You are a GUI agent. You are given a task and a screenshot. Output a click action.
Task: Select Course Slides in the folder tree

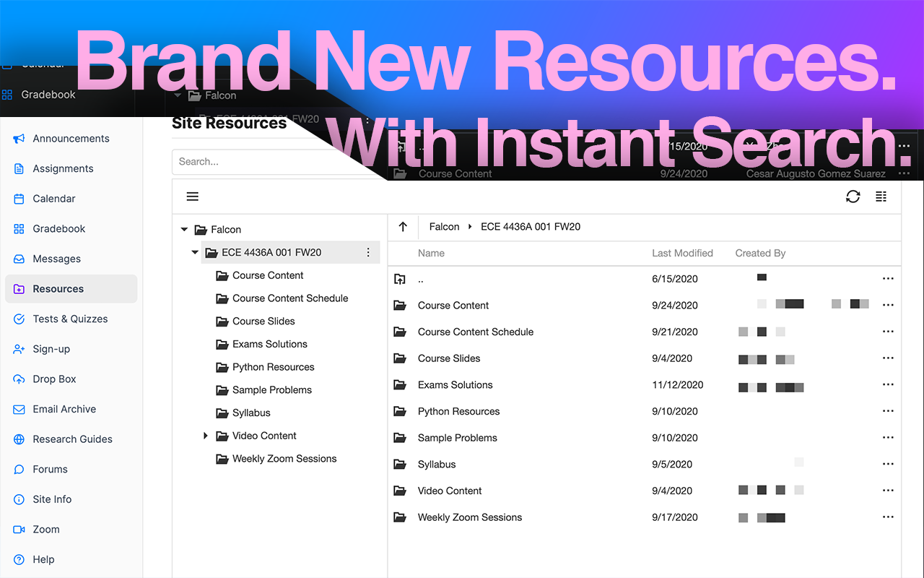click(263, 322)
